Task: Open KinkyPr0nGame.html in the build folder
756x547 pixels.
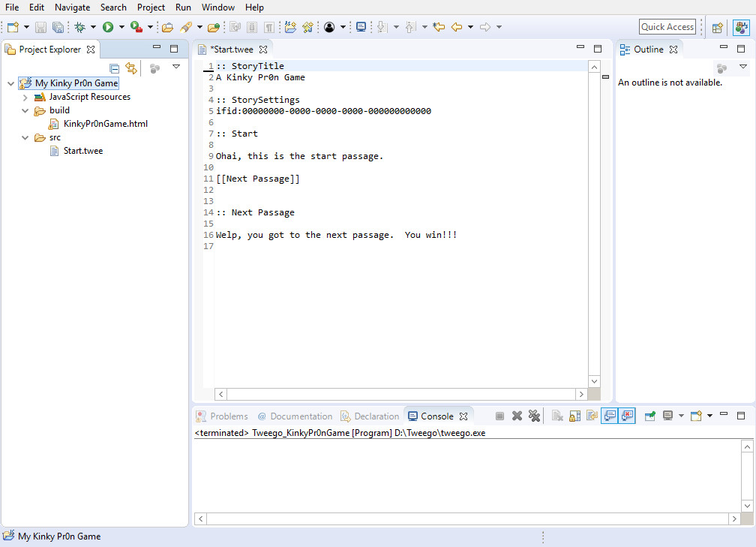Action: click(x=105, y=124)
